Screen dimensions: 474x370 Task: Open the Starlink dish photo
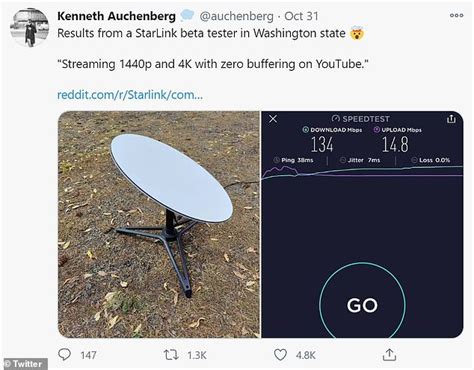pos(159,224)
